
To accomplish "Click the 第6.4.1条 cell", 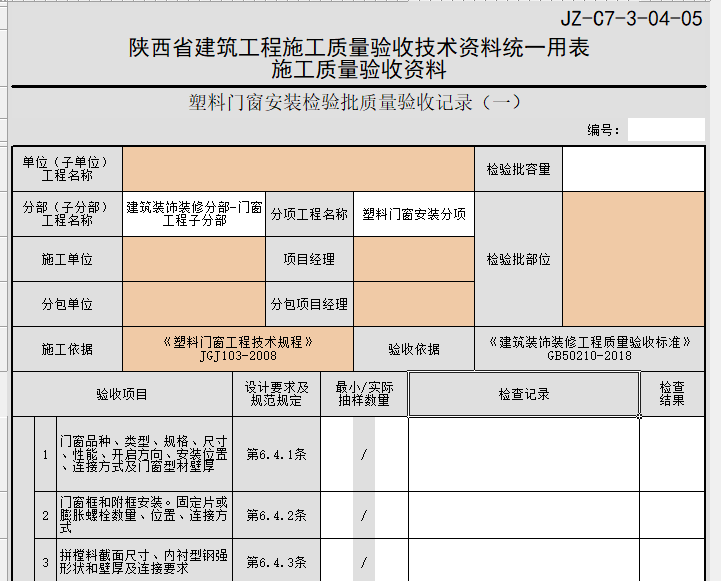I will tap(276, 455).
